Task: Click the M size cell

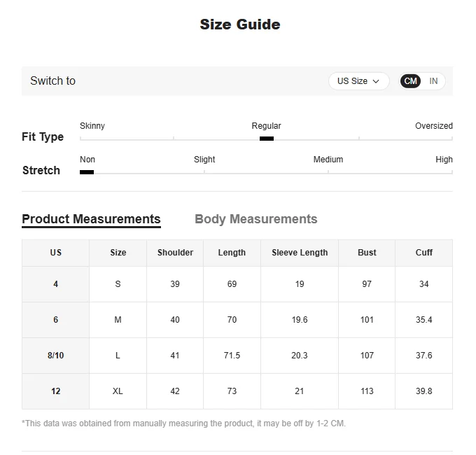Action: [118, 320]
